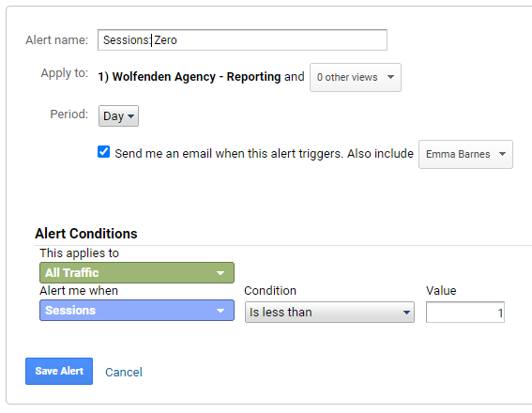The image size is (532, 413).
Task: Click the small arrow next to 'Day'
Action: point(130,116)
